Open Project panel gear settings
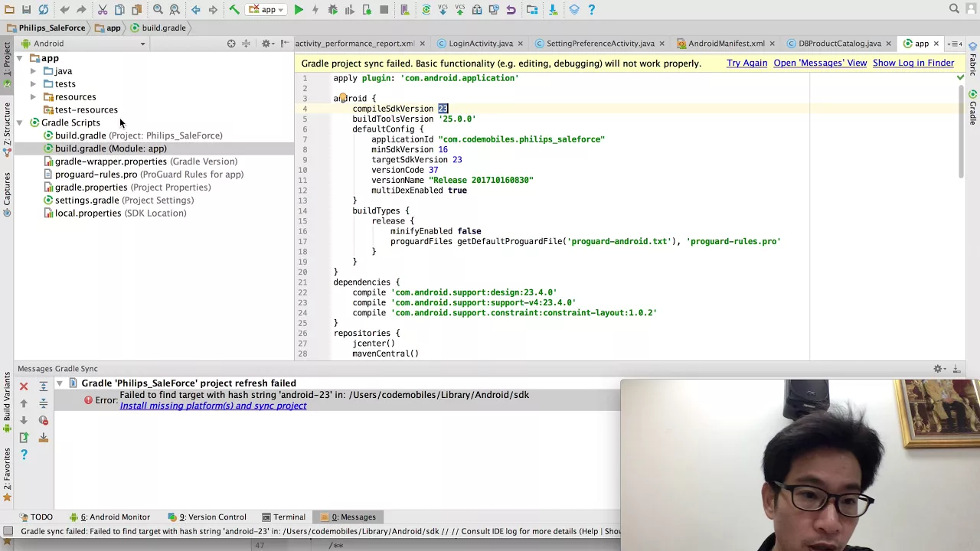This screenshot has width=980, height=551. (266, 44)
